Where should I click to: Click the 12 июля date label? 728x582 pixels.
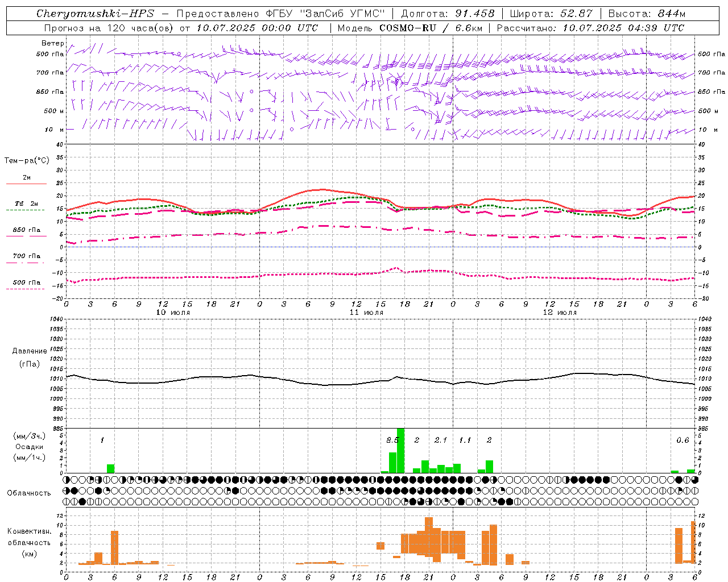560,313
